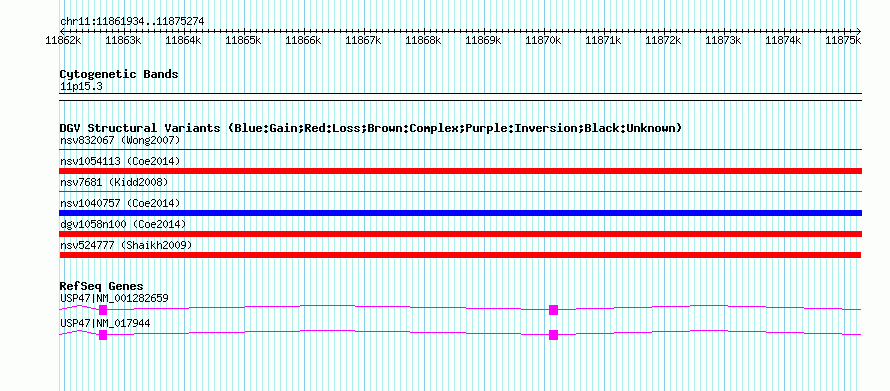This screenshot has height=391, width=890.
Task: Click the 11p15.3 band label
Action: click(81, 87)
